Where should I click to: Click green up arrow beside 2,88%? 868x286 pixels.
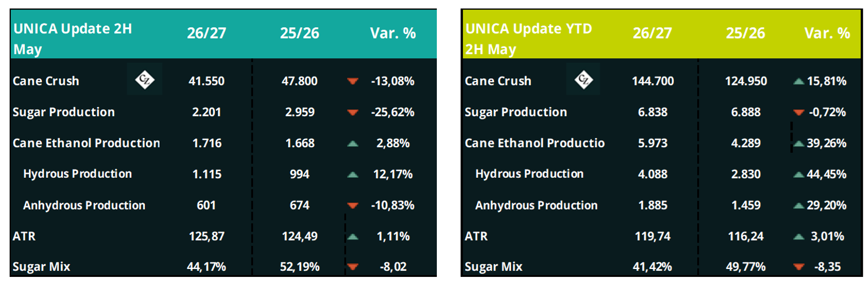[353, 144]
